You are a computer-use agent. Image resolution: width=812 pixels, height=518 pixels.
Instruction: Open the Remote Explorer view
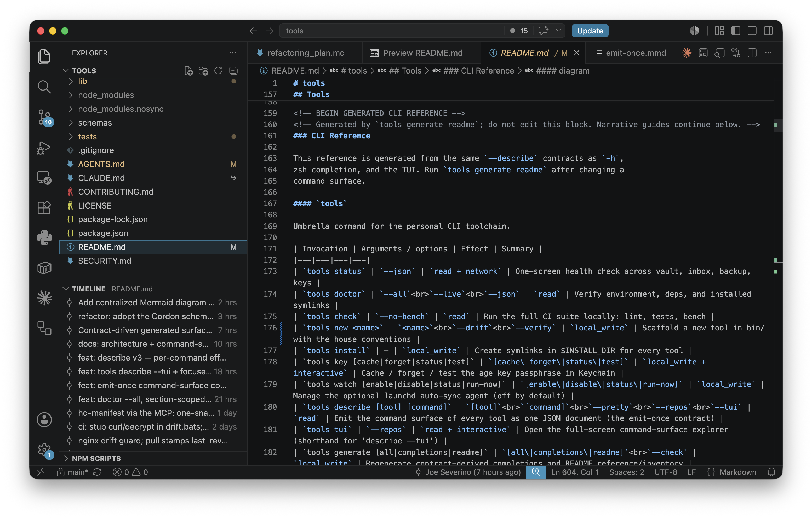coord(44,177)
